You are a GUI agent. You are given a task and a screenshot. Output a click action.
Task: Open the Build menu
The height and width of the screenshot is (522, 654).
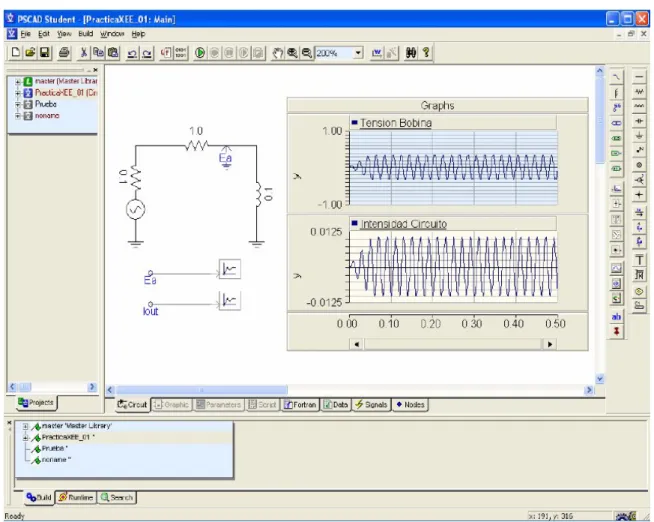pos(86,34)
